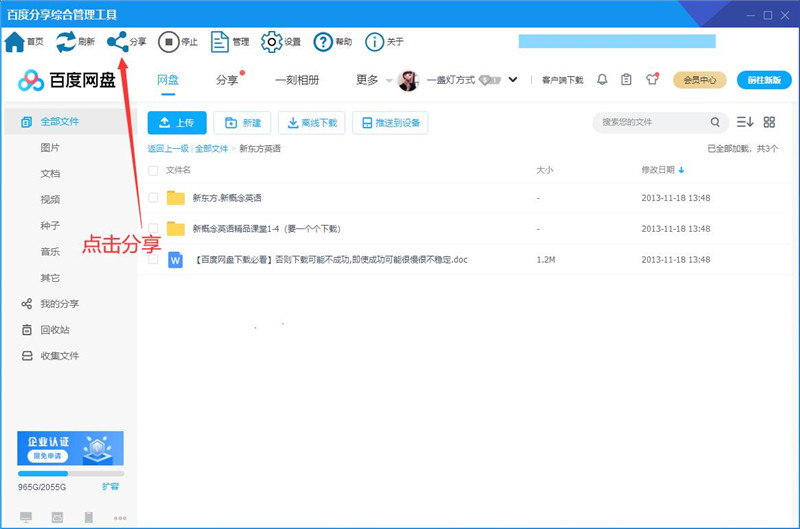The width and height of the screenshot is (800, 529).
Task: Click 会员中心 button
Action: coord(699,80)
